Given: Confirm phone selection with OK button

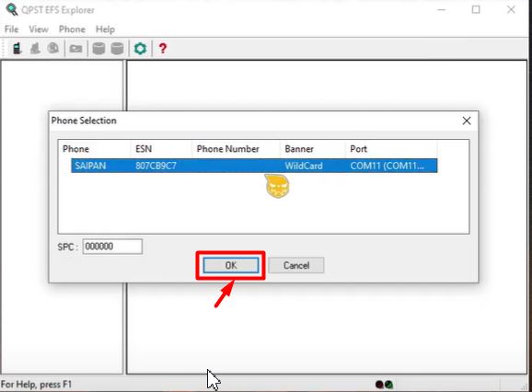Looking at the screenshot, I should pos(231,265).
